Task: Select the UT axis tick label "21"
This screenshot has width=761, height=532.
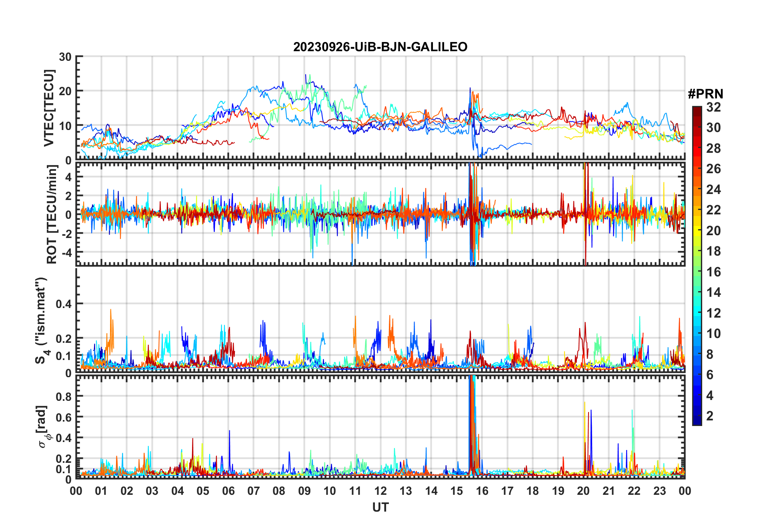Action: pyautogui.click(x=609, y=491)
